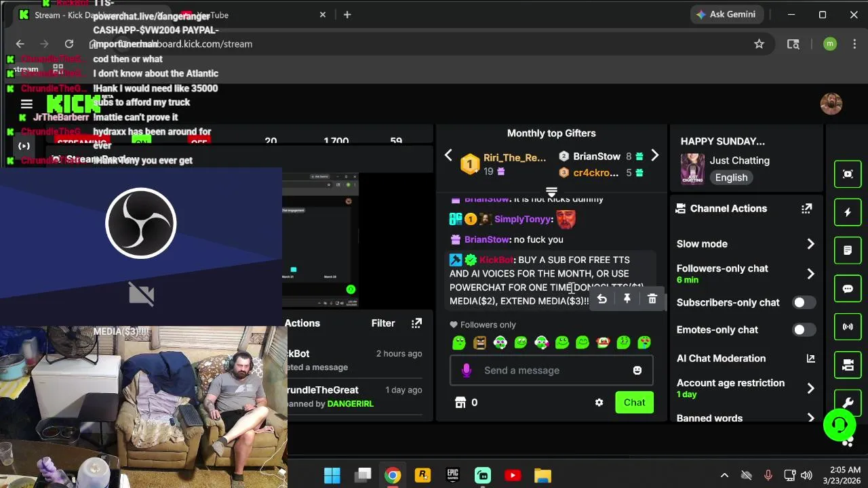Click the reply arrow icon on KickBot message

pos(601,299)
